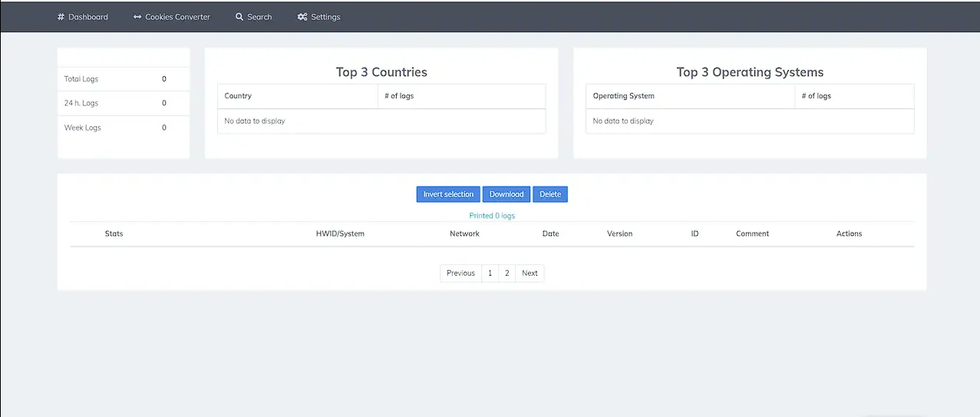
Task: Click the Stats column header
Action: pos(114,233)
